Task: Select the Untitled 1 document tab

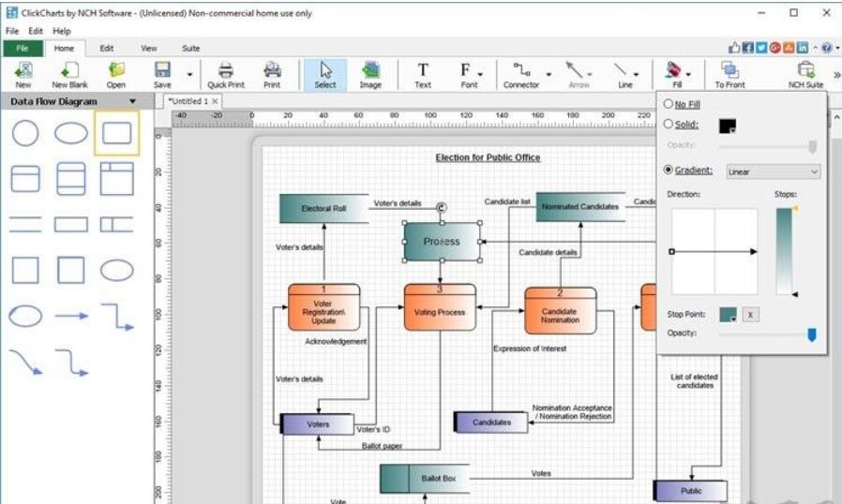Action: tap(188, 101)
